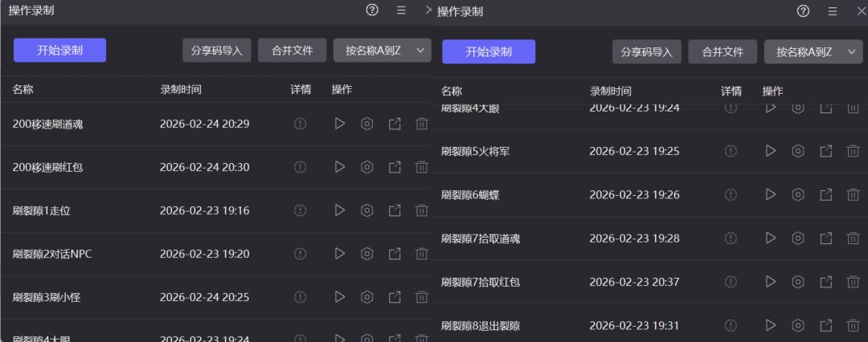Play the 200移速刷道魂 recording
868x342 pixels.
click(x=340, y=124)
